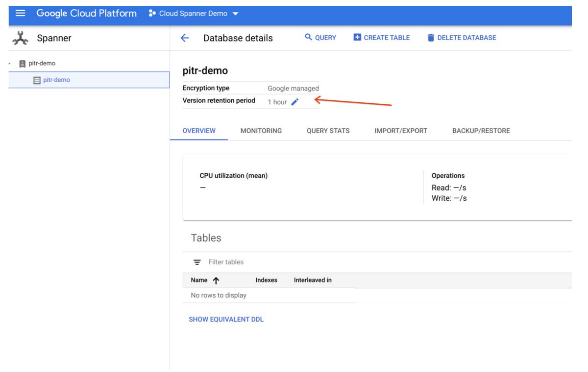Click the plus icon beside CREATE TABLE
Image resolution: width=588 pixels, height=372 pixels.
point(357,38)
